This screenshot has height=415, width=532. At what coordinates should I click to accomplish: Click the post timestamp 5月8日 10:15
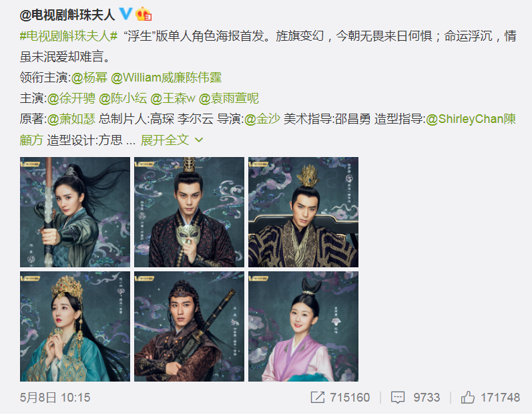pyautogui.click(x=55, y=398)
